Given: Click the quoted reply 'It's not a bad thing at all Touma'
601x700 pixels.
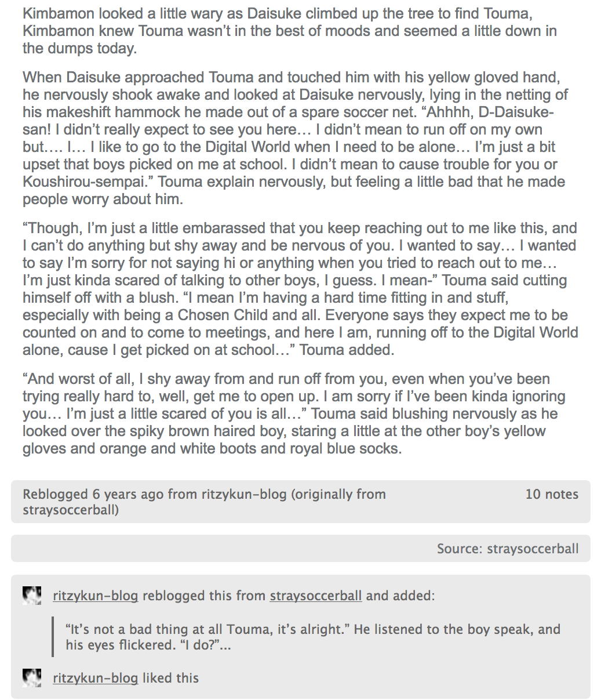Looking at the screenshot, I should (x=313, y=637).
